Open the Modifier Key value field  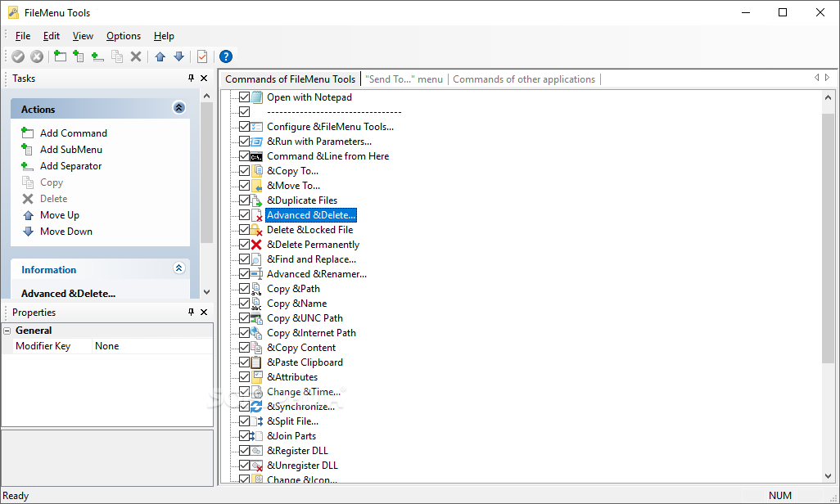point(152,346)
